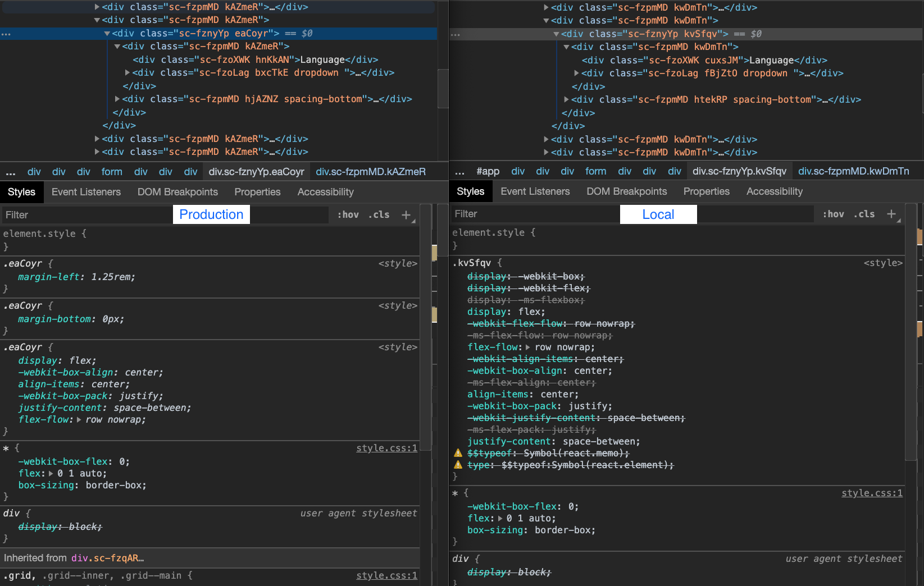Expand the bxcTkE dropdown div
The height and width of the screenshot is (586, 924).
(x=128, y=73)
